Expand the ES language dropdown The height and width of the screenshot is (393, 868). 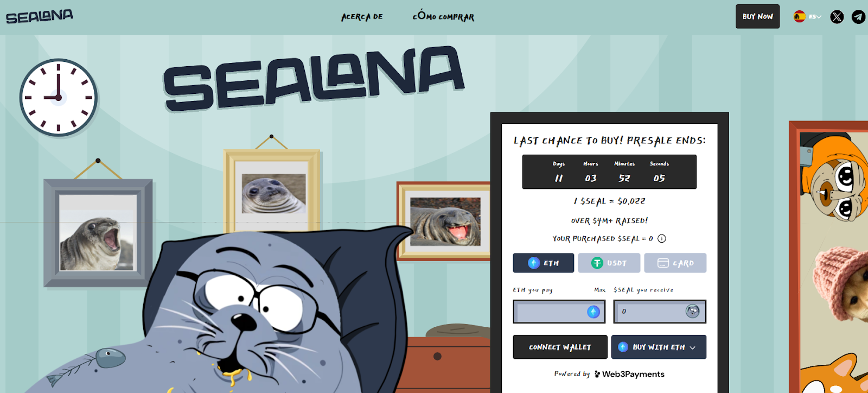click(x=815, y=17)
